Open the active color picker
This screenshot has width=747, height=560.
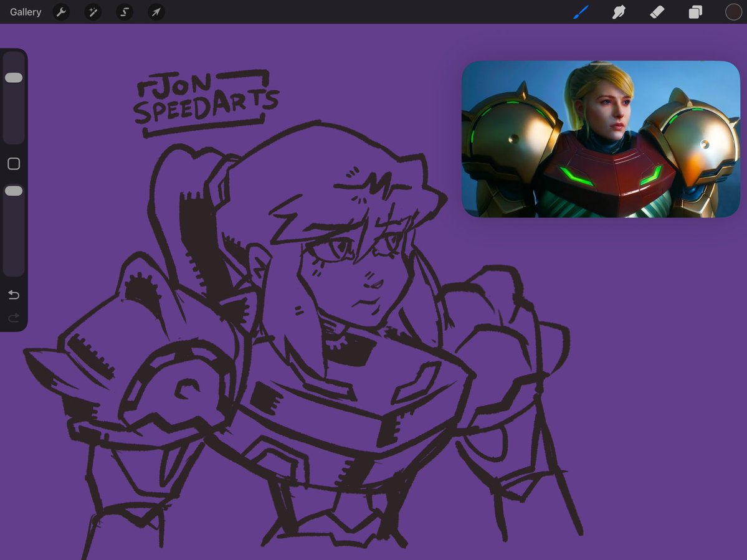733,12
